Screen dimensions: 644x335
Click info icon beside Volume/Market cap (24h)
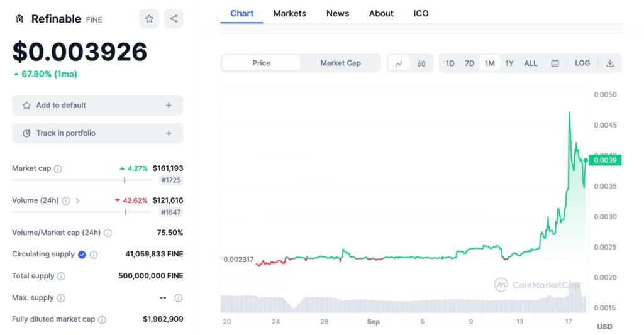pos(108,233)
